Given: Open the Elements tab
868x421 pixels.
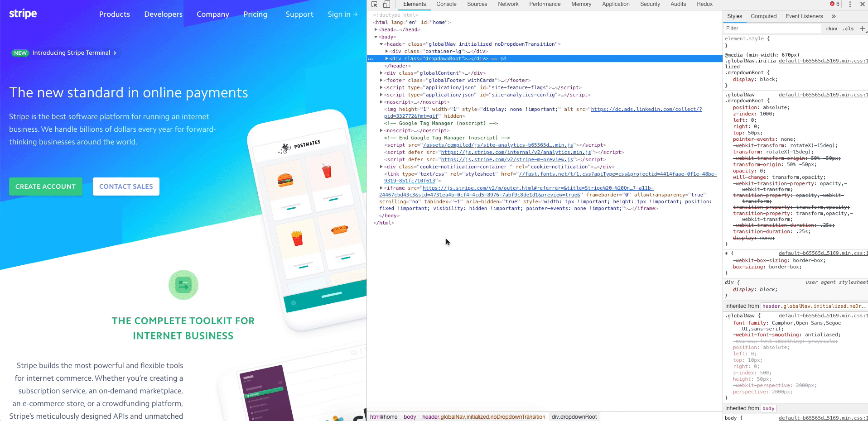Looking at the screenshot, I should tap(415, 4).
